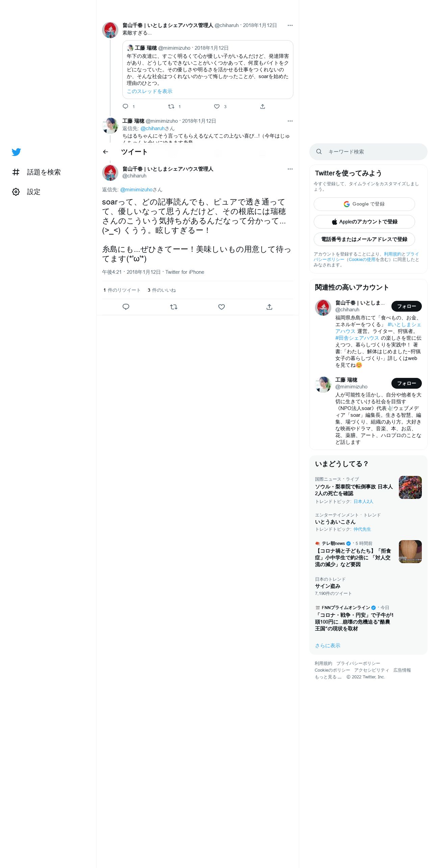Sign up with Google で登録
This screenshot has height=868, width=434.
pos(364,204)
